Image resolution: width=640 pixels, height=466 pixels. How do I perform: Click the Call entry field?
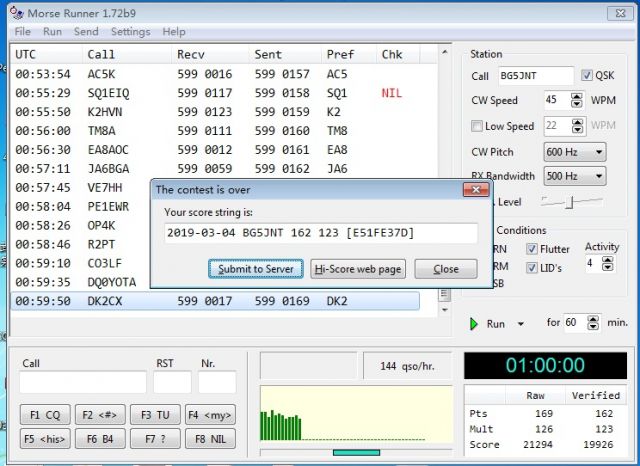(x=83, y=382)
